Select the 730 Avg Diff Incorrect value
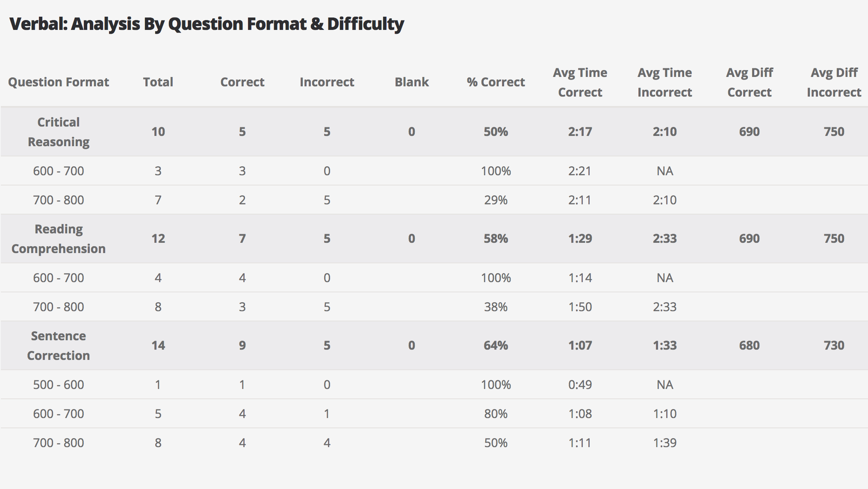868x489 pixels. pos(834,345)
